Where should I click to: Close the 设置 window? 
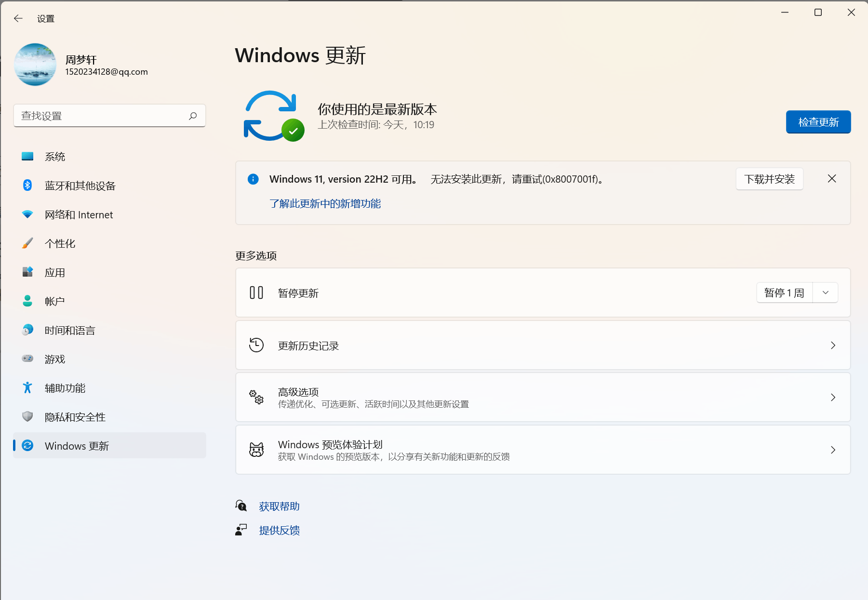click(x=851, y=13)
